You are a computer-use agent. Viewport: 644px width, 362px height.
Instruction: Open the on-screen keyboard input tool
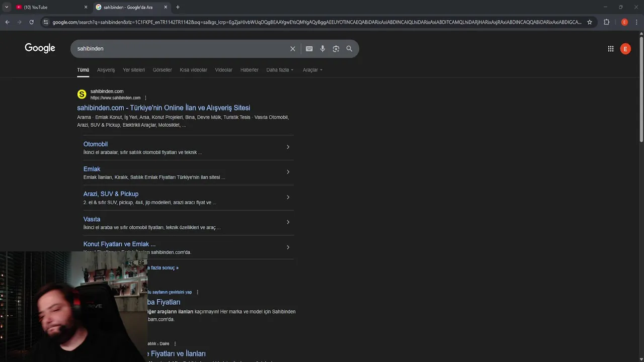tap(309, 49)
